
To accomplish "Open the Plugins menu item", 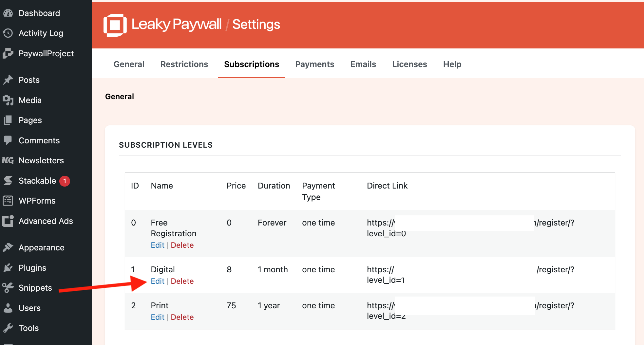I will point(32,268).
